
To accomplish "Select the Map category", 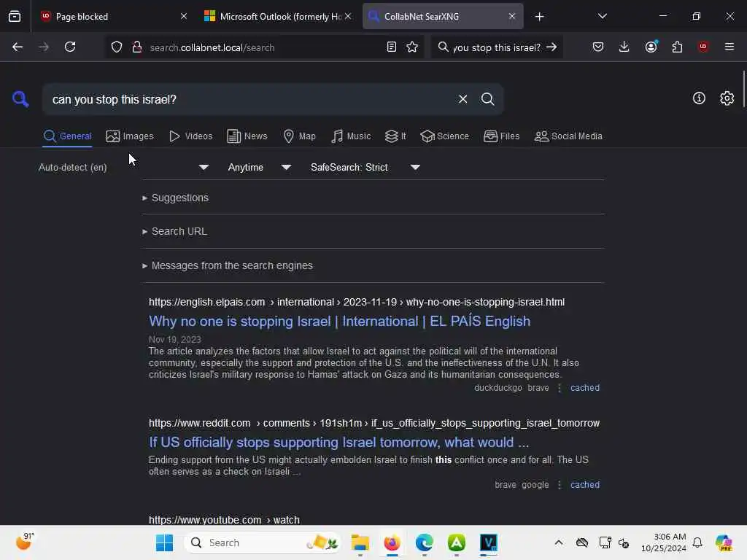I will pos(299,136).
